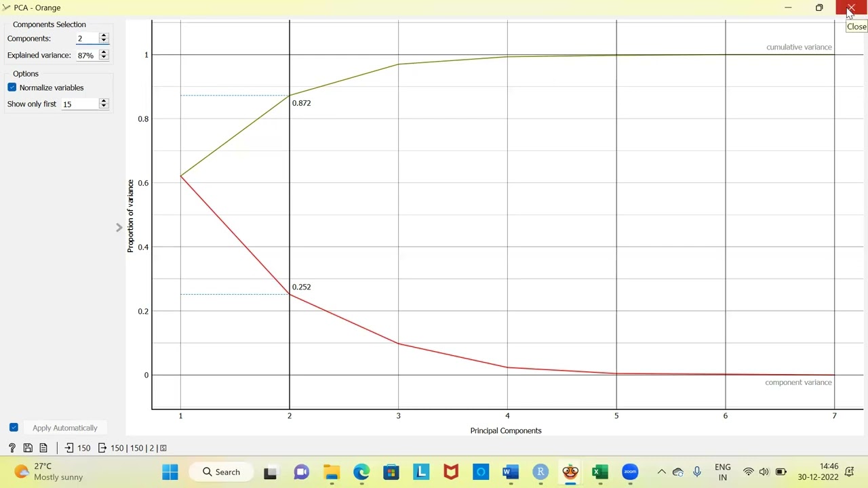Click the 0.872 cumulative variance label
Image resolution: width=868 pixels, height=488 pixels.
[301, 103]
